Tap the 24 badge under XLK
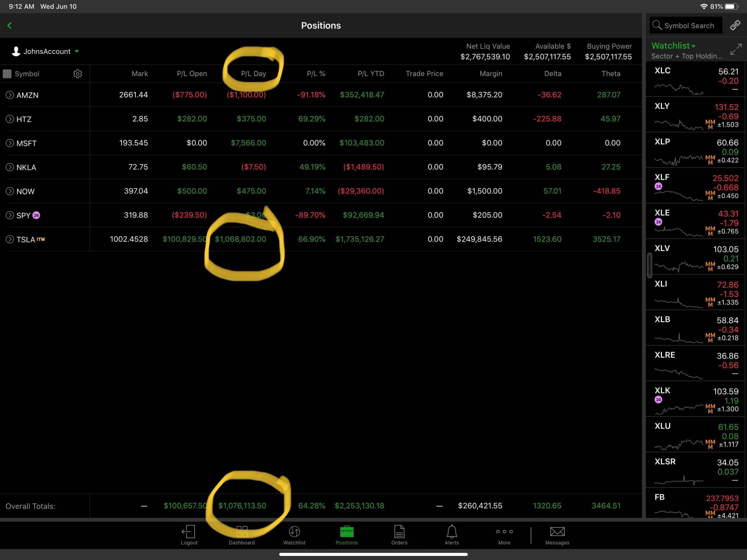 coord(658,399)
